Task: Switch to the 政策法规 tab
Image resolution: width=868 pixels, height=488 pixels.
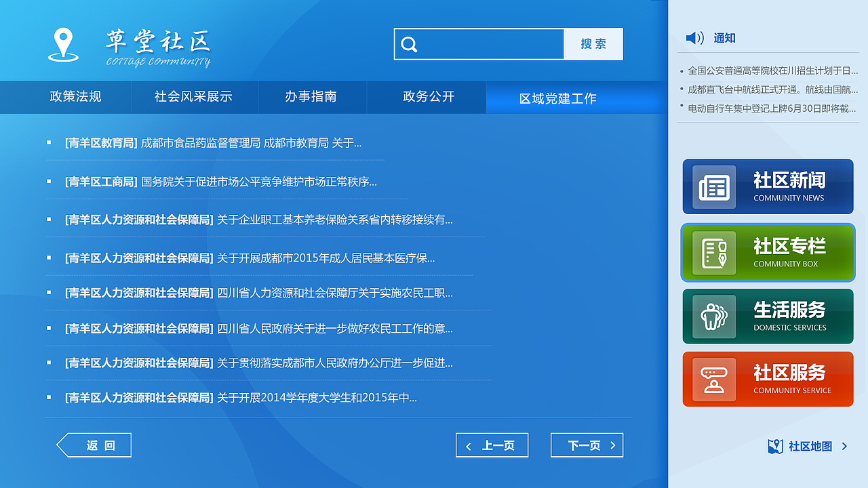Action: (x=77, y=97)
